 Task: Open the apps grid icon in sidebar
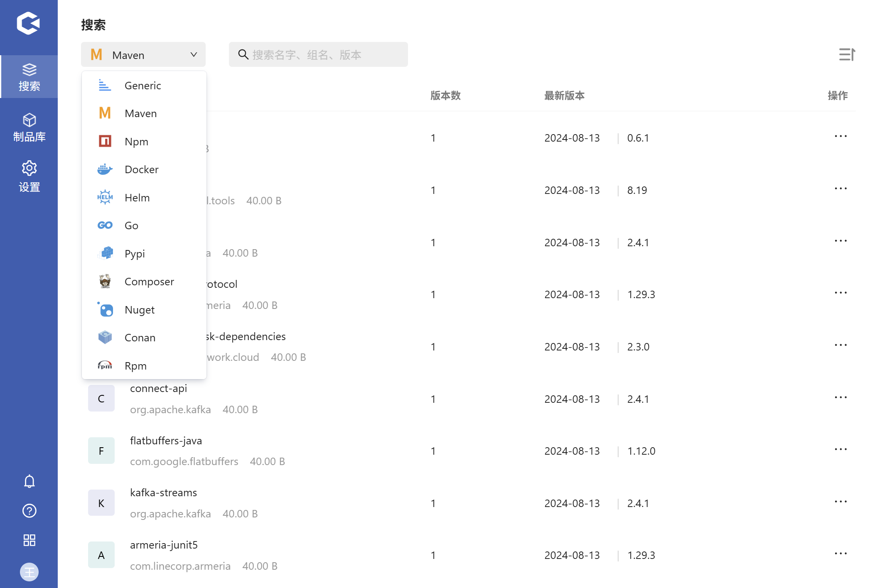(x=29, y=540)
